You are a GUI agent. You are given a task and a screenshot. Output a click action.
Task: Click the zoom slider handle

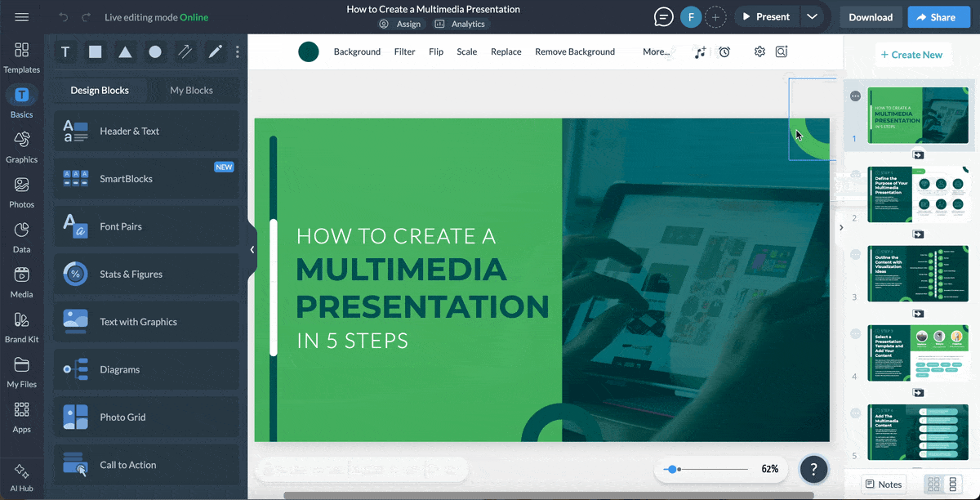pyautogui.click(x=671, y=470)
